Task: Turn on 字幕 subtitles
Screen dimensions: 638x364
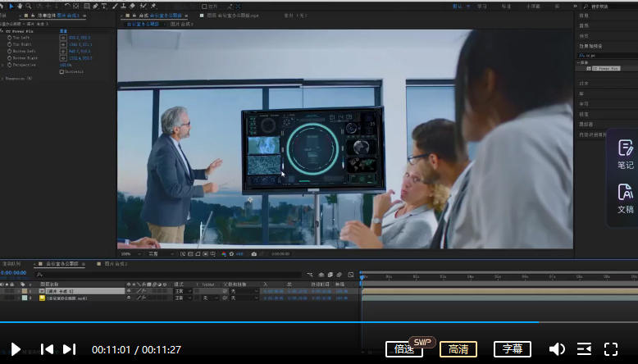Action: [x=512, y=349]
